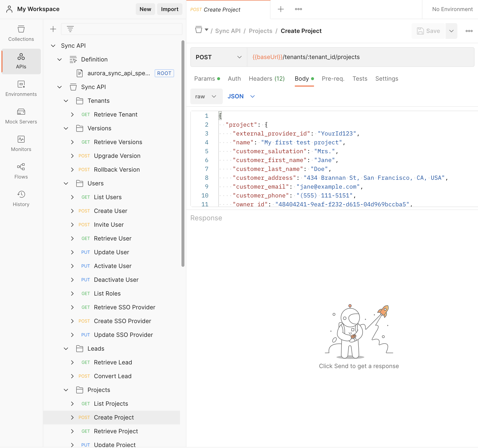Open the History sidebar section

21,199
